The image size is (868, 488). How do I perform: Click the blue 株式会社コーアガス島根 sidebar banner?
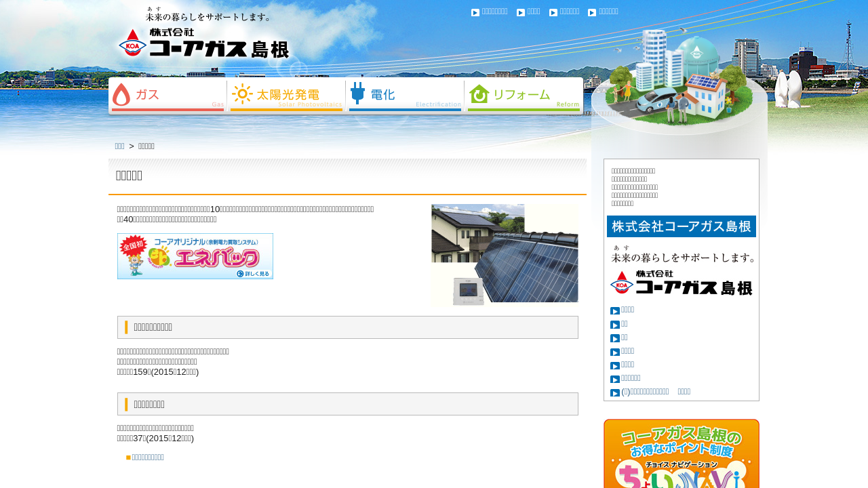tap(681, 226)
